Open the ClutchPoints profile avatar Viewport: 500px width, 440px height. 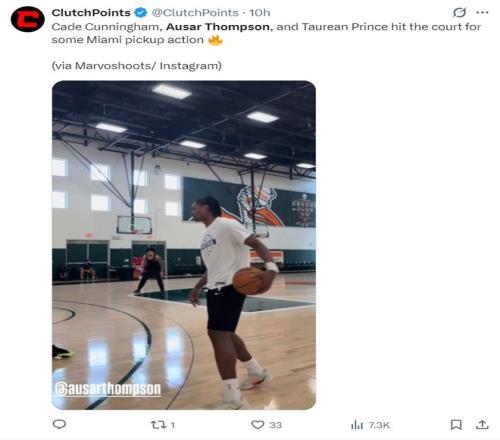(x=28, y=19)
